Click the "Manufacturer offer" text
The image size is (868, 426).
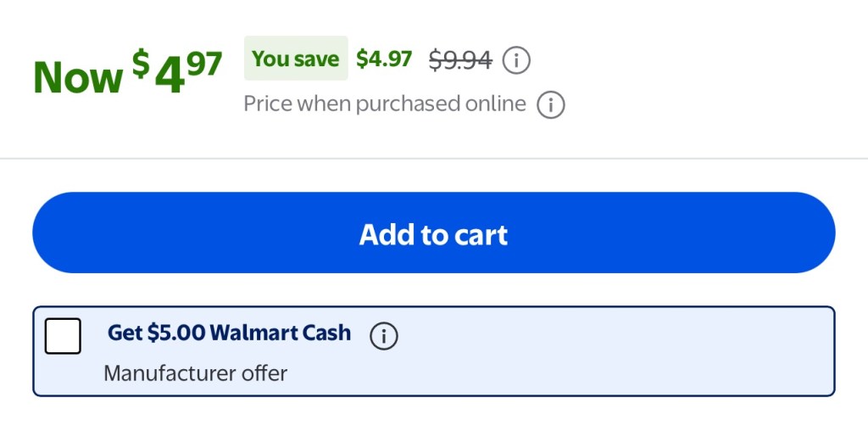point(196,373)
